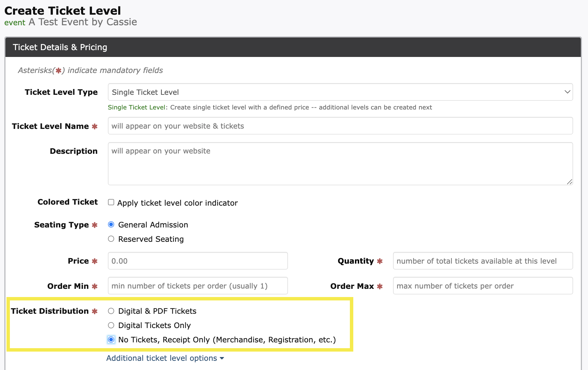
Task: Click the green event link
Action: click(x=15, y=23)
